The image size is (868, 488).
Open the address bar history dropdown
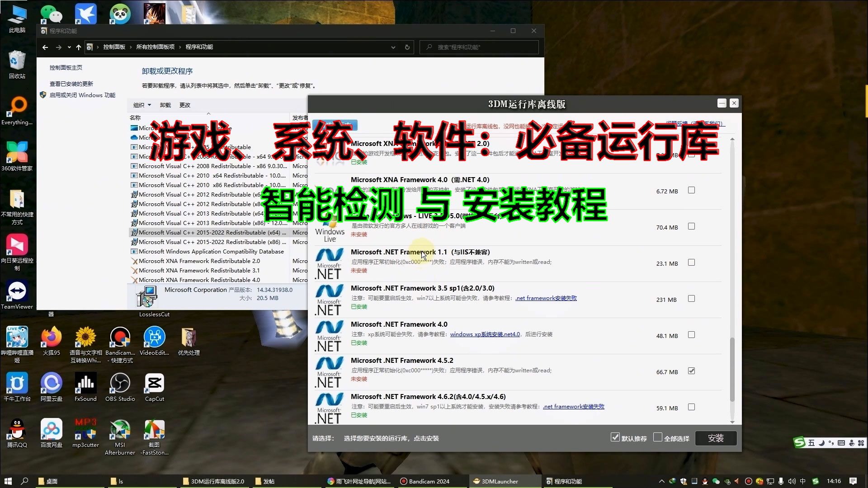393,47
